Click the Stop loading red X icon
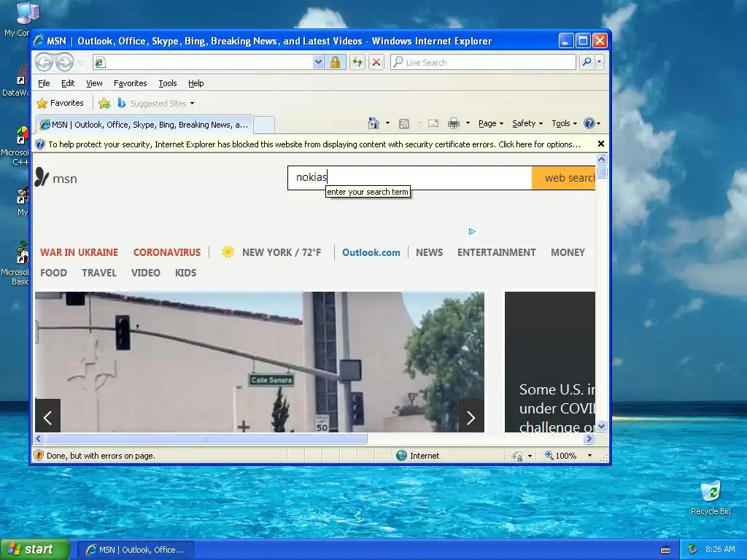Image resolution: width=747 pixels, height=560 pixels. coord(376,63)
